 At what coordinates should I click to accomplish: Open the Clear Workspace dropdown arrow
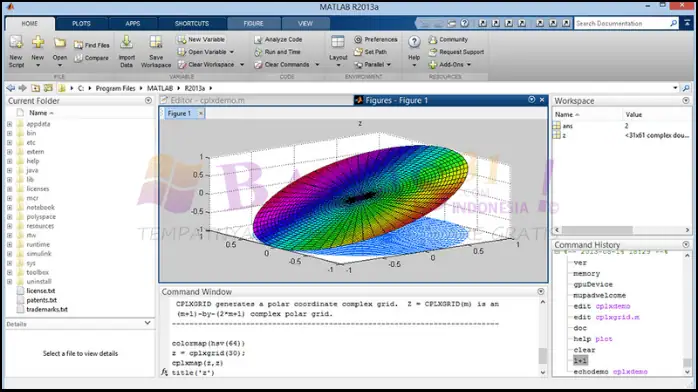pyautogui.click(x=242, y=65)
